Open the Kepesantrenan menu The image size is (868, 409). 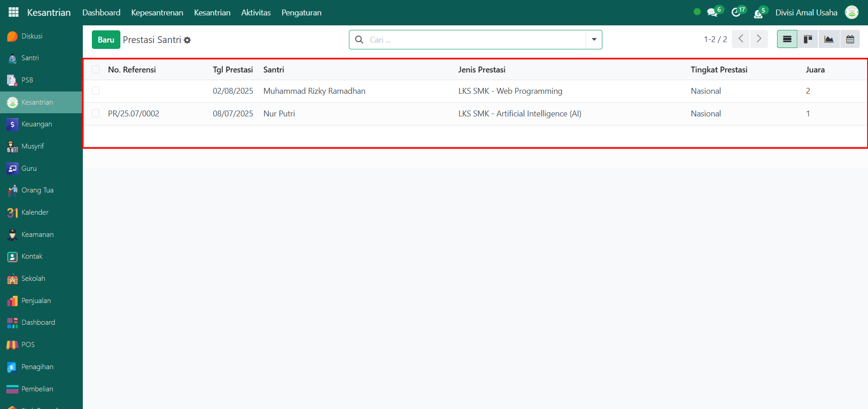click(x=157, y=13)
